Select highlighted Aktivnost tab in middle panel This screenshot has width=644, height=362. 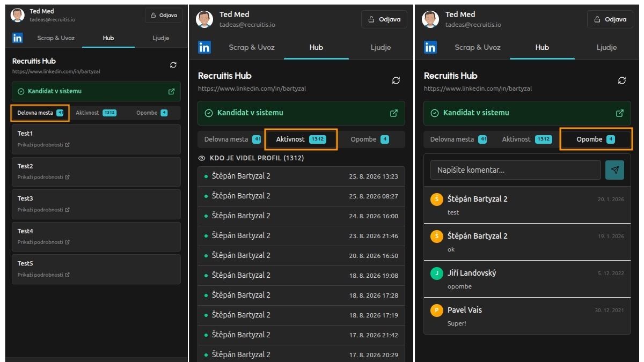point(302,139)
